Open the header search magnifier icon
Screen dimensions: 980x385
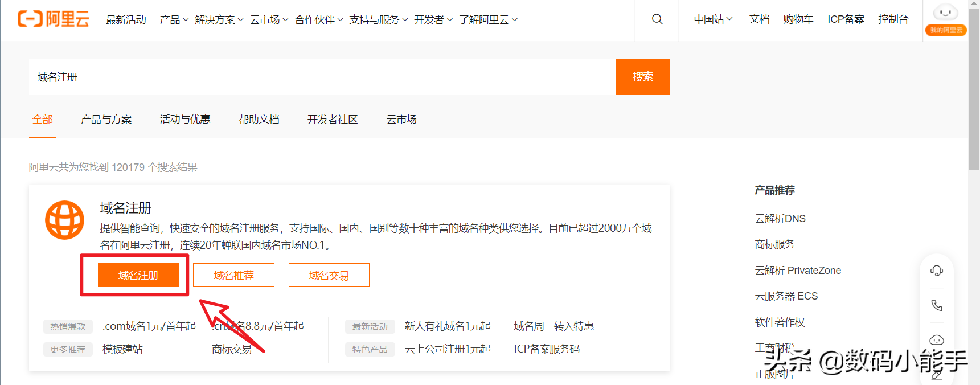pos(657,19)
